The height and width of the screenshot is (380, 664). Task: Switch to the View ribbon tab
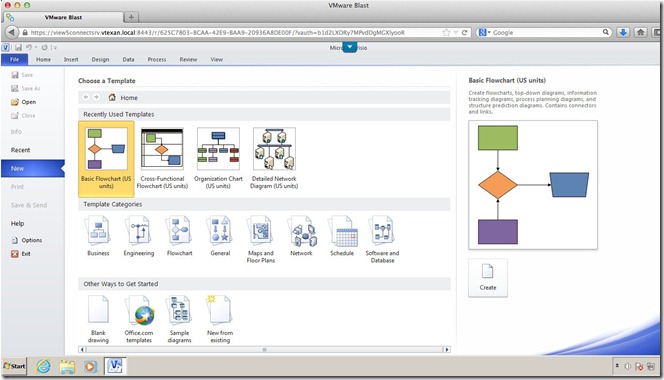pos(216,59)
